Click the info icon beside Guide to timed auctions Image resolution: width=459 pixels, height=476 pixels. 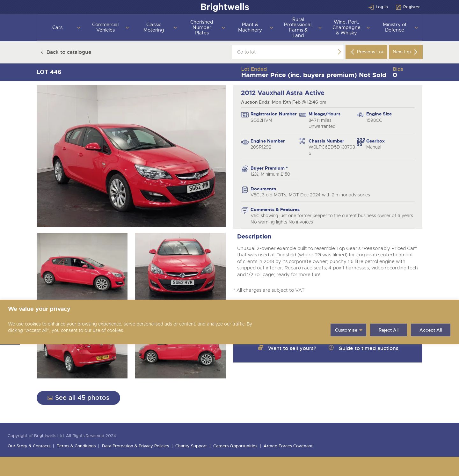tap(331, 348)
